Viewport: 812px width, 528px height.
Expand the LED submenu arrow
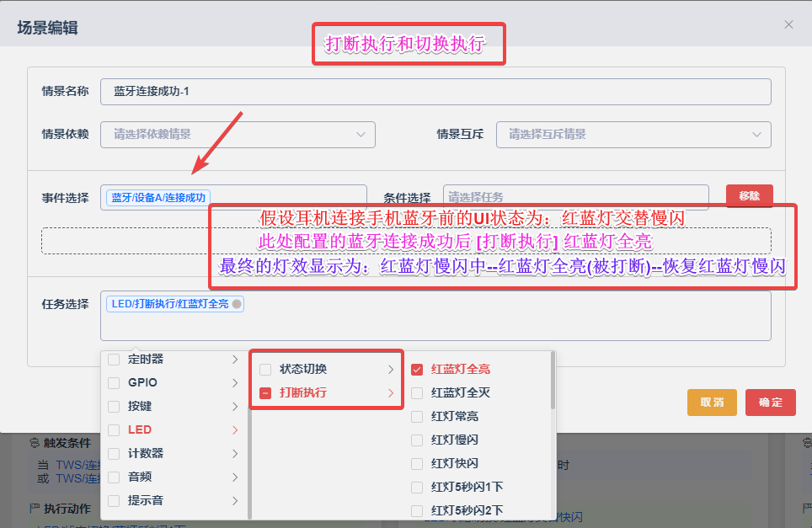click(235, 430)
